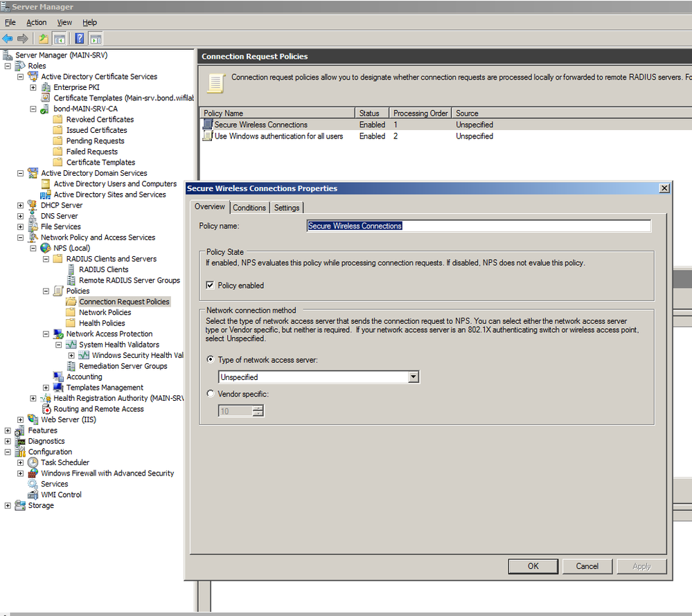Sort by the Source column header

[572, 114]
